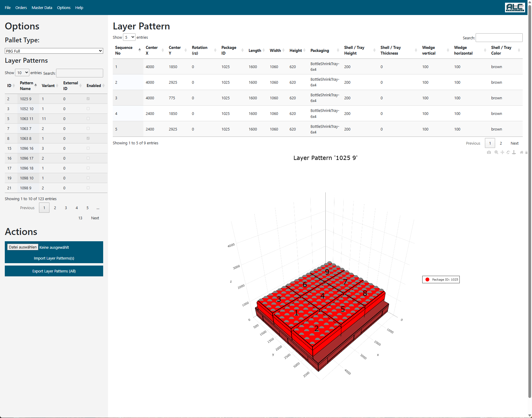
Task: Open Layer Patterns show 10 entries dropdown
Action: pyautogui.click(x=22, y=73)
